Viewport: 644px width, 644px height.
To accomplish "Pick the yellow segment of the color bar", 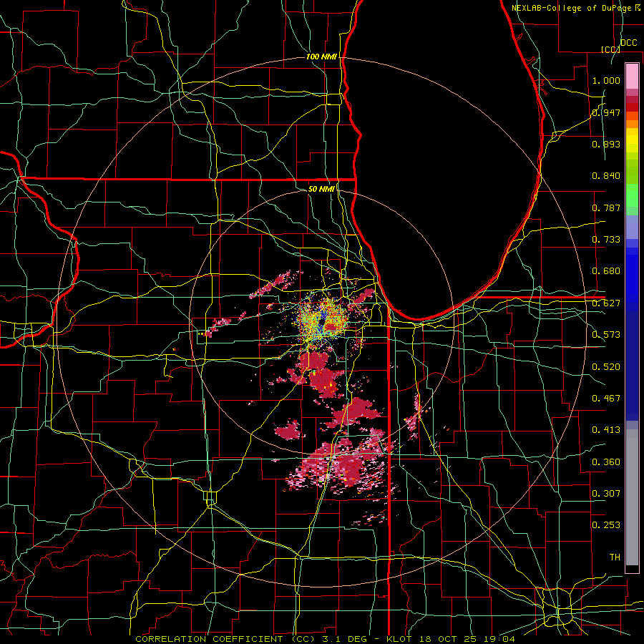I will coord(632,141).
